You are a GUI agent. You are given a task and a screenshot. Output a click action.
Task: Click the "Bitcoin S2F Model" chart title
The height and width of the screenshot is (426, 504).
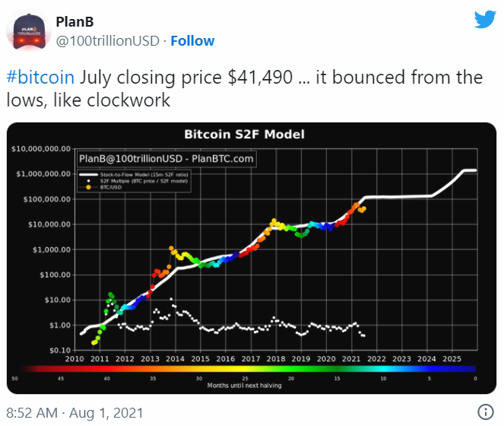[244, 134]
